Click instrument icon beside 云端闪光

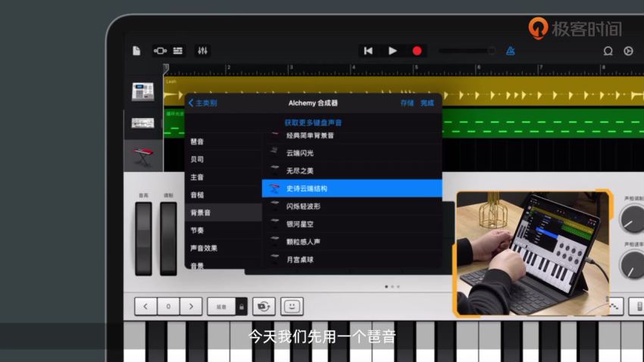tap(274, 151)
